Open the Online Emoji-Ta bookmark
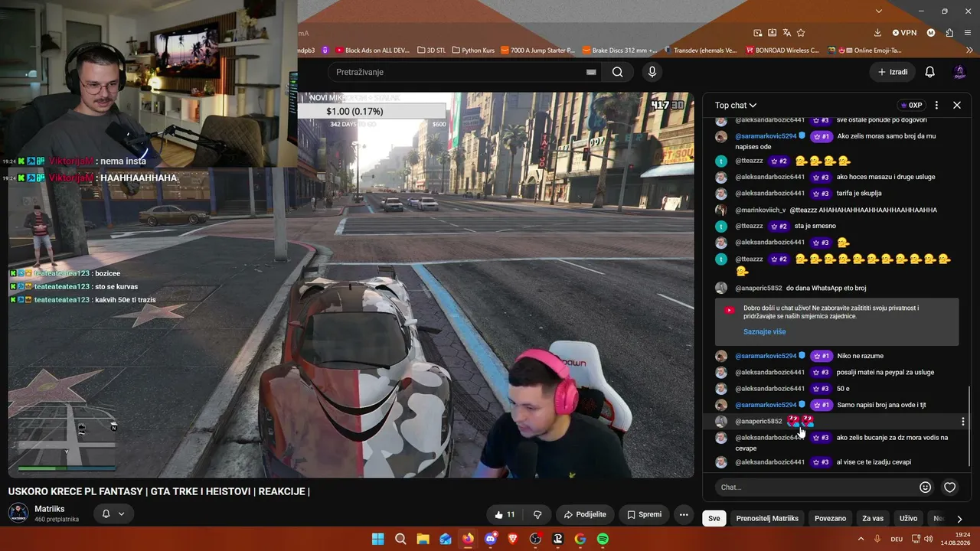The height and width of the screenshot is (551, 980). pyautogui.click(x=865, y=51)
